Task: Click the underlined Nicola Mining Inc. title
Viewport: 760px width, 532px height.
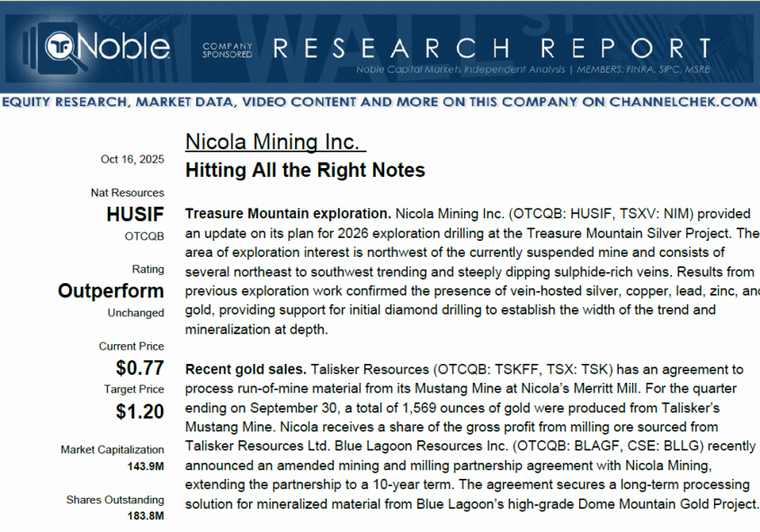Action: 273,142
